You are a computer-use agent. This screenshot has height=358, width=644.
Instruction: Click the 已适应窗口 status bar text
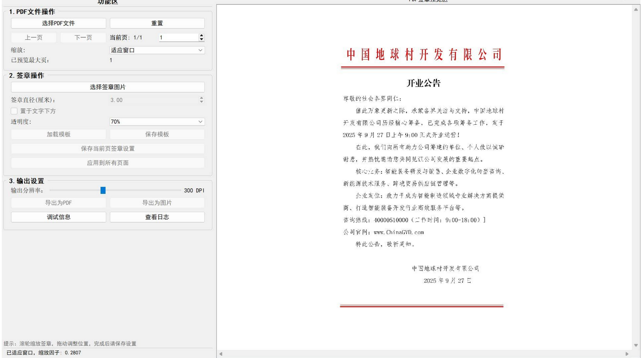pos(43,353)
